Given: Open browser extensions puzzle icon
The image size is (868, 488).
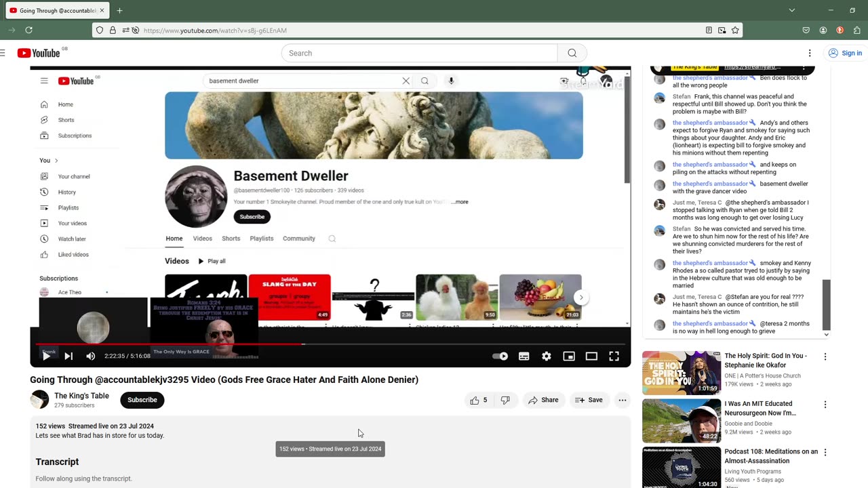Looking at the screenshot, I should (857, 30).
